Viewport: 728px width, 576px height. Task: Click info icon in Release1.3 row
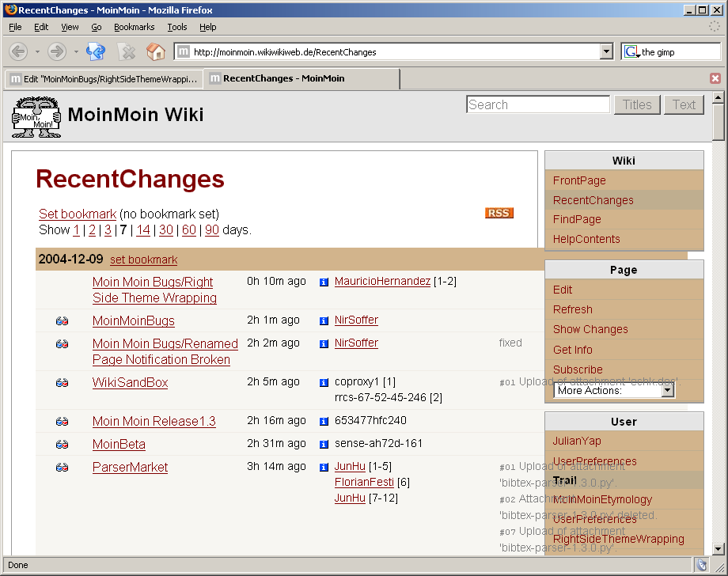[x=324, y=422]
